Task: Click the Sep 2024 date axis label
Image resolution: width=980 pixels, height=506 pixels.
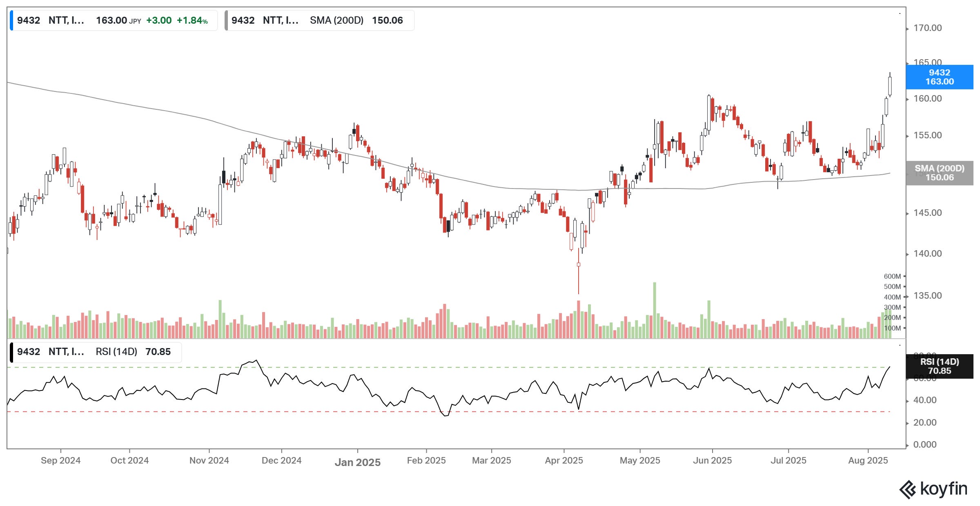Action: (x=60, y=461)
